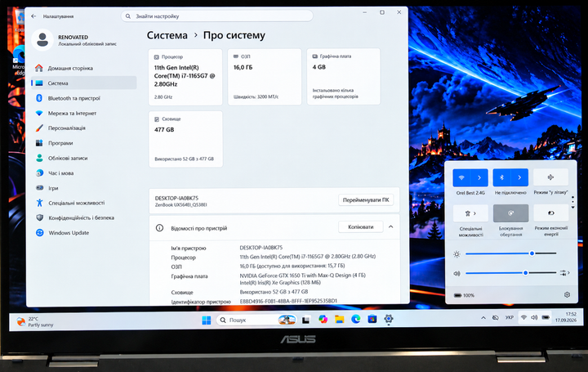Click the search magnifier icon in Settings

[128, 16]
